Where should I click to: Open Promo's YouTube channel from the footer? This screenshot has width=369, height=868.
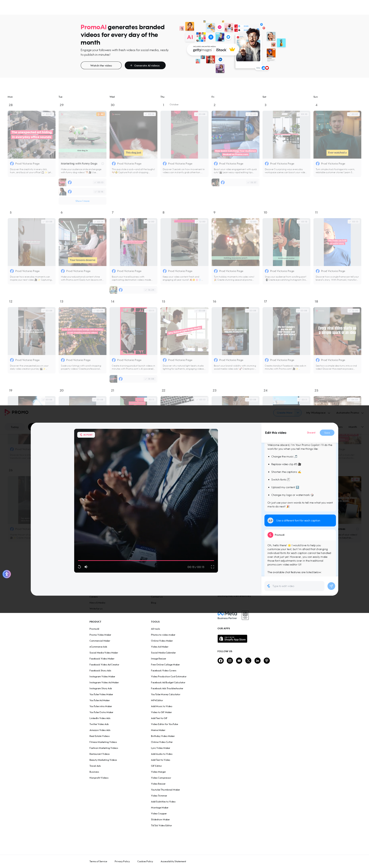[239, 660]
